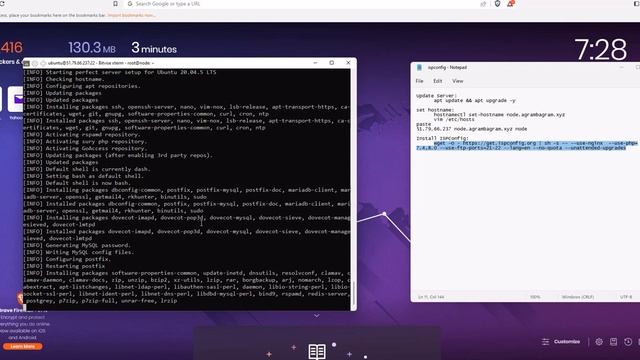Click the 'vim /etc/hosts' line in Notepad

pyautogui.click(x=454, y=120)
